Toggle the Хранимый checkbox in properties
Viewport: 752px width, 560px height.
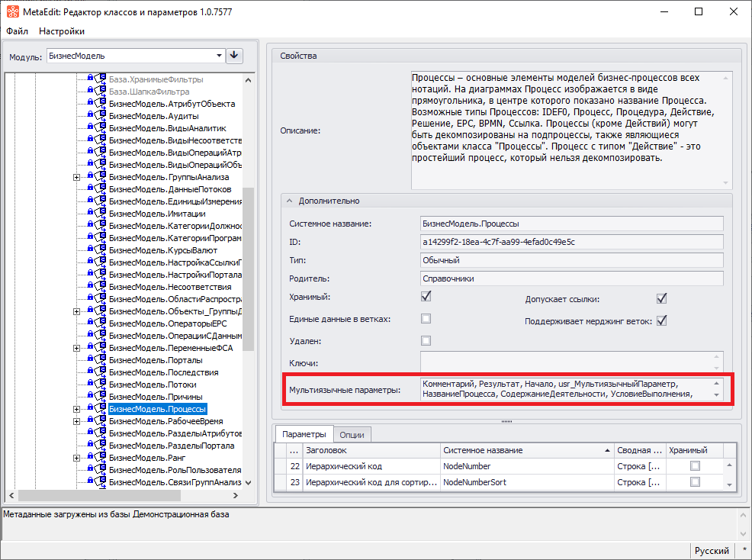click(x=426, y=297)
